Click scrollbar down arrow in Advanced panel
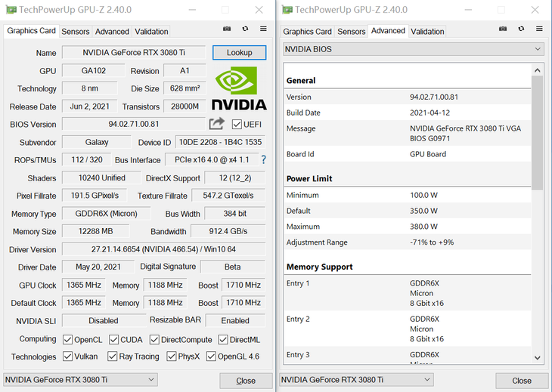 pyautogui.click(x=537, y=358)
